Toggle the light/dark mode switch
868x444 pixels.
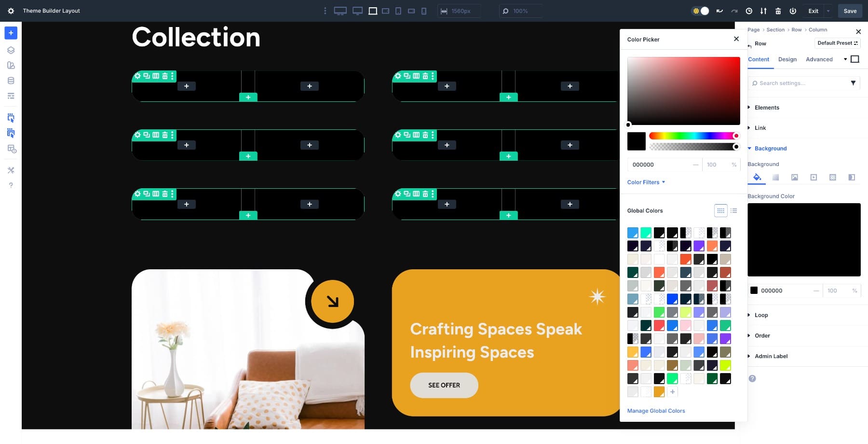click(700, 11)
